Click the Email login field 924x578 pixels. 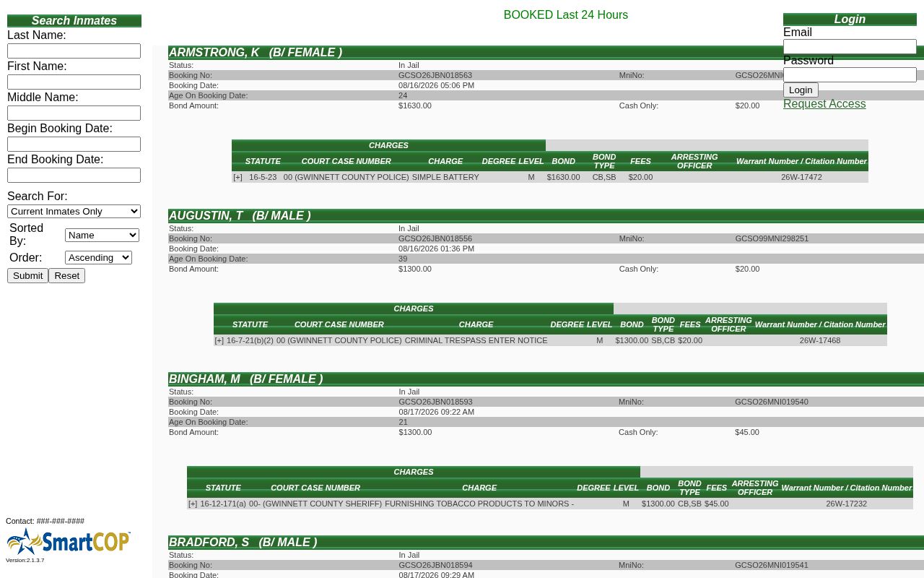[x=850, y=46]
